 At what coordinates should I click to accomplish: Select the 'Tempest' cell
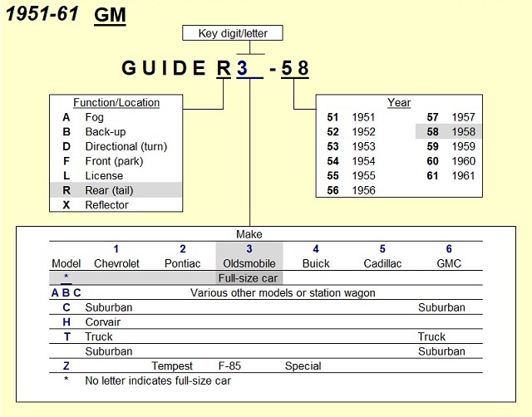click(172, 365)
